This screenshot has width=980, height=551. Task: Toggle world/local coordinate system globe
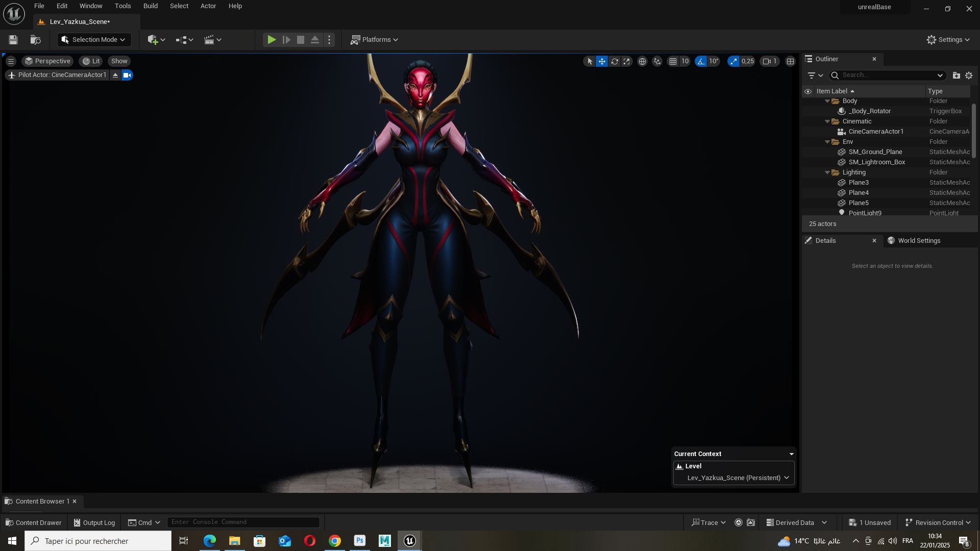(642, 61)
